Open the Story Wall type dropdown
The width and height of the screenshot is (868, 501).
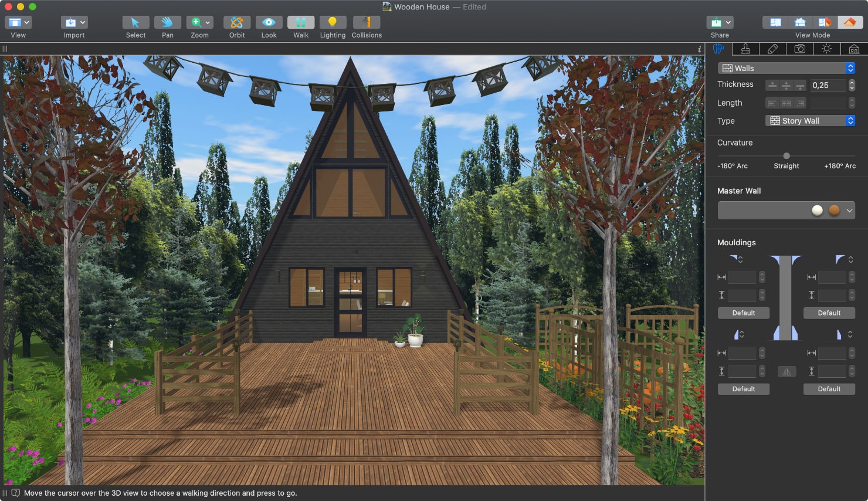pos(850,120)
